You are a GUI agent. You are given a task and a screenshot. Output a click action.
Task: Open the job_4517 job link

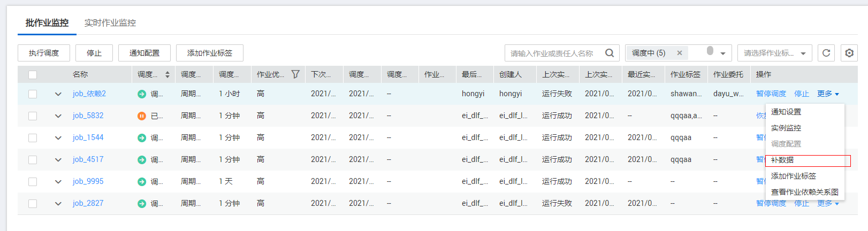click(88, 159)
